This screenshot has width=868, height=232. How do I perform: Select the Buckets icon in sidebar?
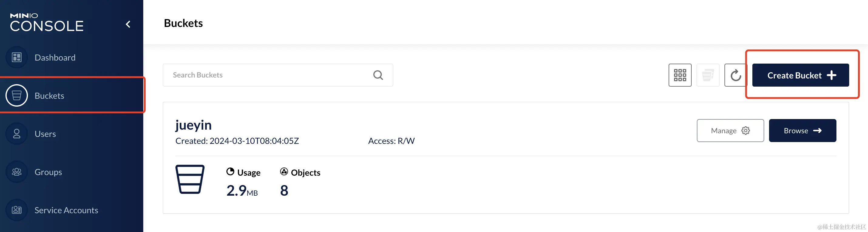[x=16, y=95]
